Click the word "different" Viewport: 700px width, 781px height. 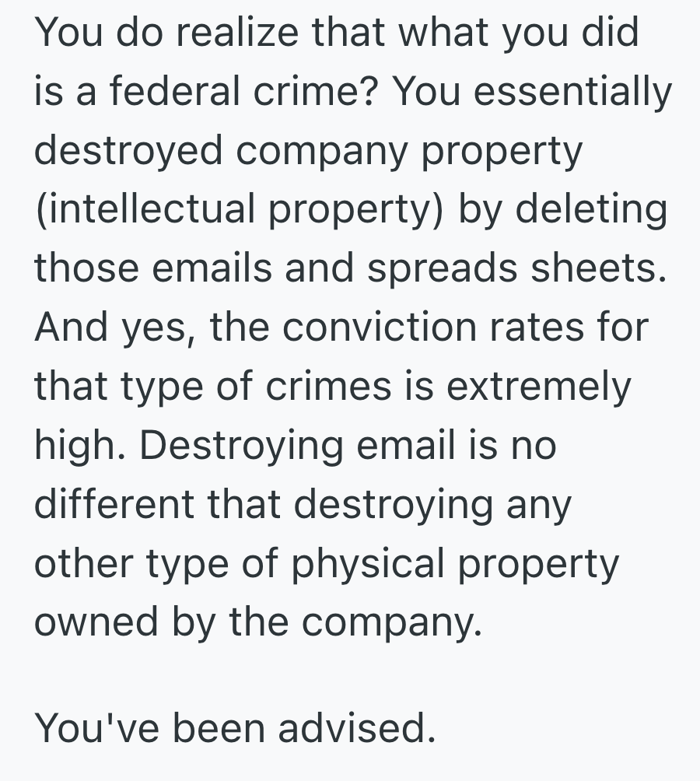[x=113, y=504]
